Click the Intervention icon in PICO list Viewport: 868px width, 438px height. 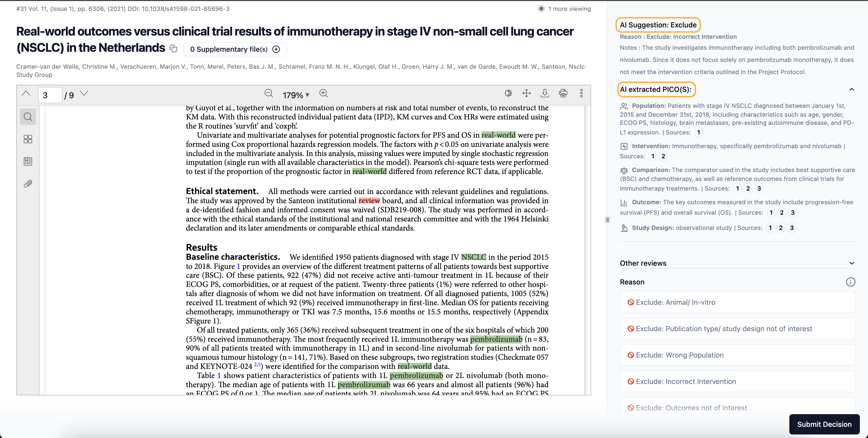[624, 146]
